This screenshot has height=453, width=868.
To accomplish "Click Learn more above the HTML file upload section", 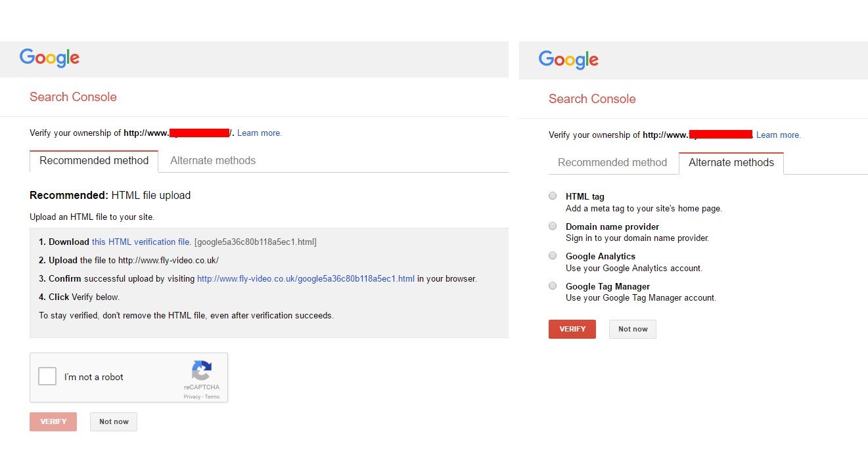I will point(260,133).
